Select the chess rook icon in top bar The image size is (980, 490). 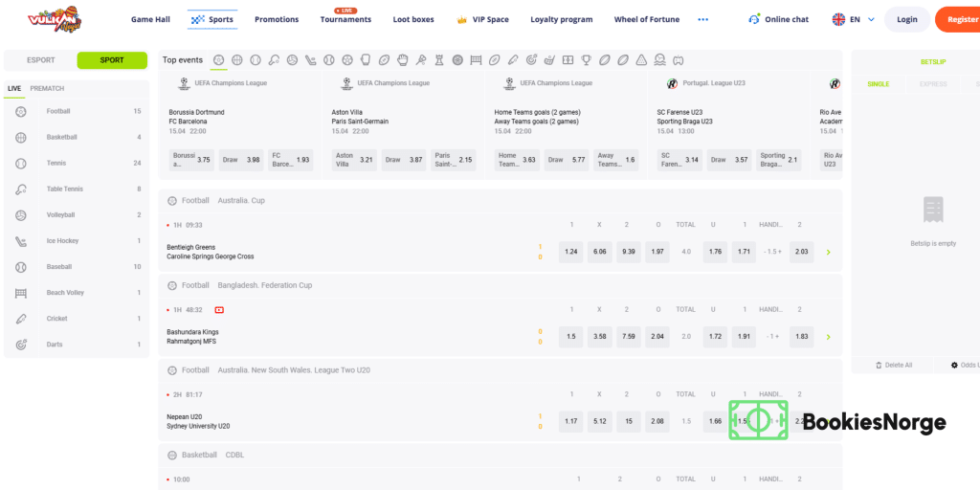click(x=438, y=60)
